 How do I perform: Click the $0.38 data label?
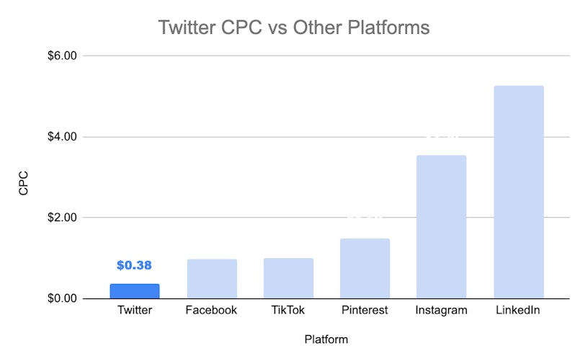tap(134, 265)
